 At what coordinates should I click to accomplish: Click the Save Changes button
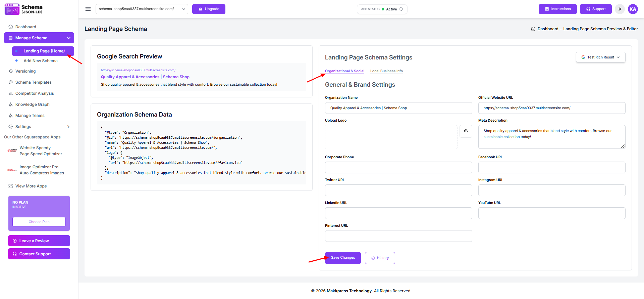343,258
